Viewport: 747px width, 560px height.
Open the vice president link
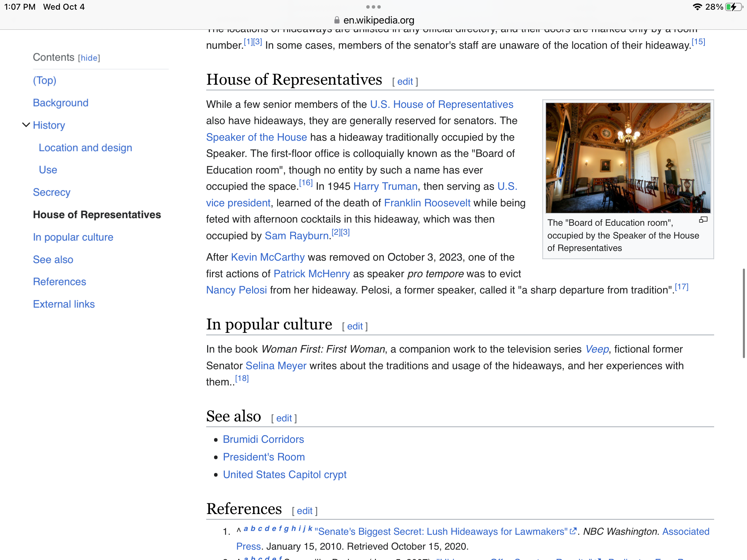click(238, 203)
